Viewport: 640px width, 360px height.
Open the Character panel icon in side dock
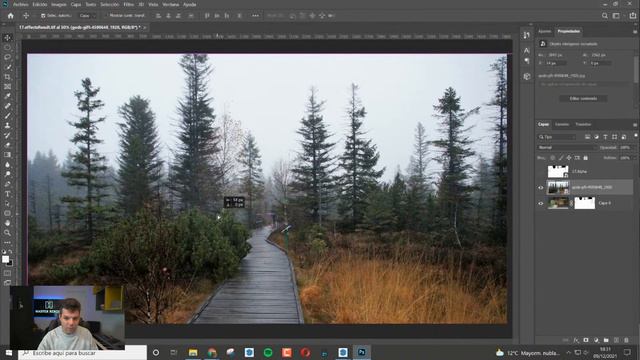tap(527, 51)
